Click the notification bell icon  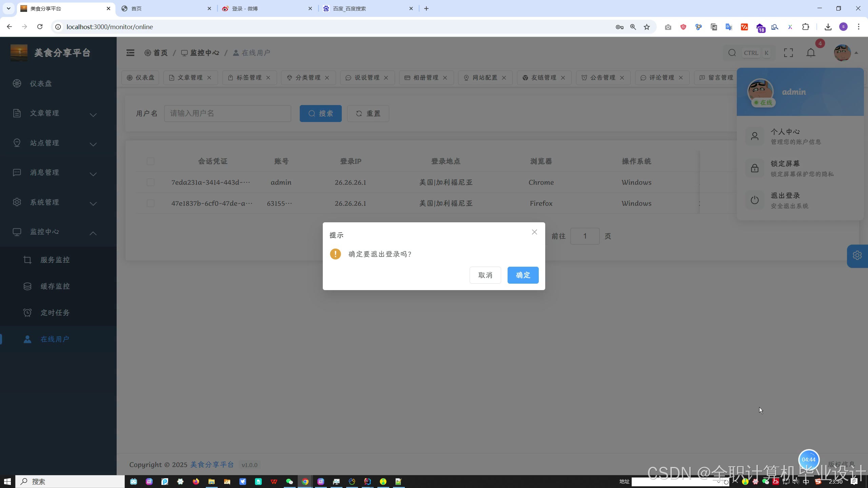pyautogui.click(x=811, y=53)
